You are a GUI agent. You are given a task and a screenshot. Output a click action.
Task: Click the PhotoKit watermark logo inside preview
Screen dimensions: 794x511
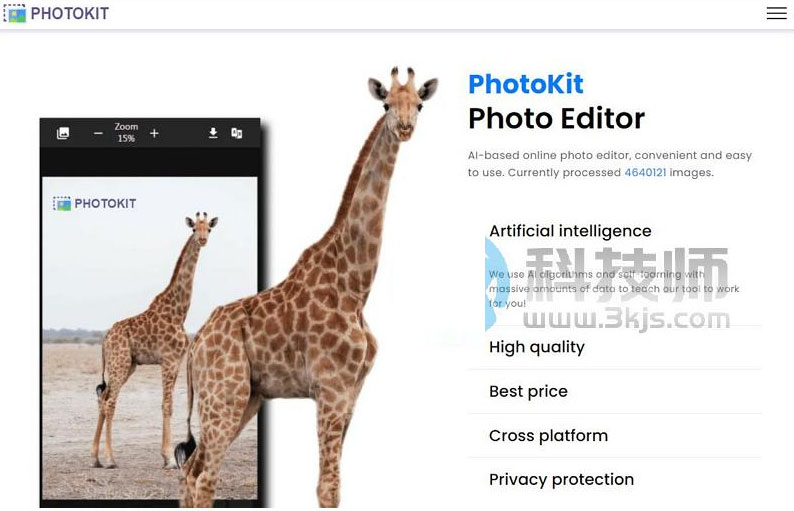pos(95,204)
